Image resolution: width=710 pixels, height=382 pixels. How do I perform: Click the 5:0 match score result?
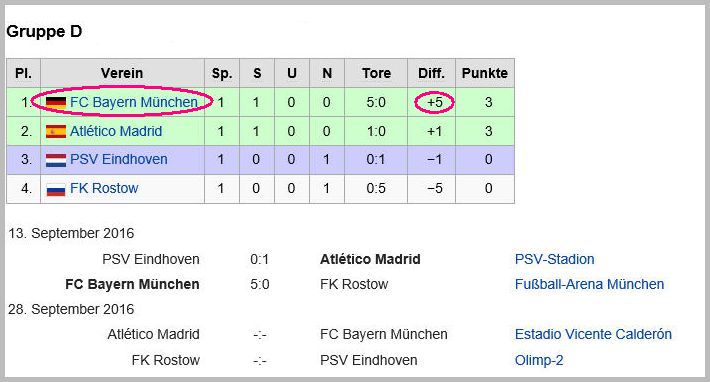(x=259, y=284)
